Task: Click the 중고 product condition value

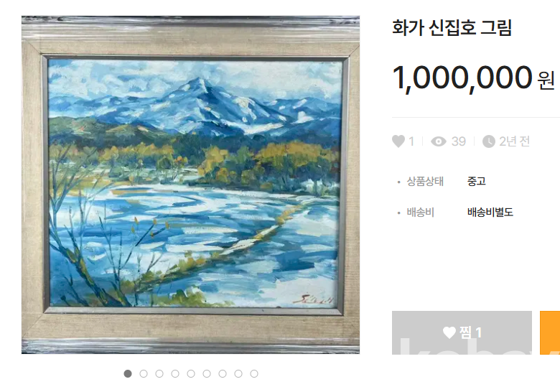Action: tap(477, 182)
